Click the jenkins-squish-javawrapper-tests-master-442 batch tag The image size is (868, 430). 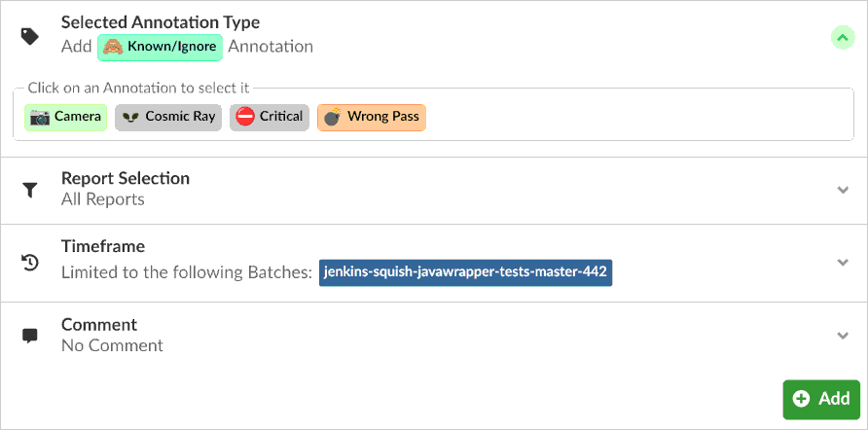pos(465,272)
